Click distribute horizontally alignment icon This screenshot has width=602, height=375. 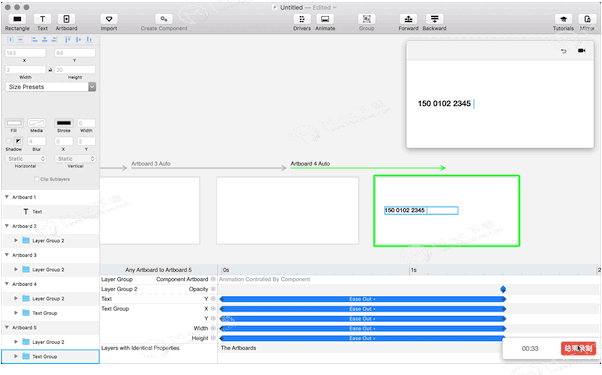pyautogui.click(x=10, y=40)
